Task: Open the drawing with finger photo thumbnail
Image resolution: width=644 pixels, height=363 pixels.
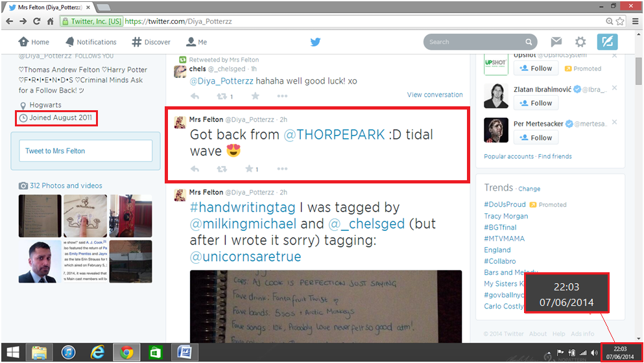Action: 86,216
